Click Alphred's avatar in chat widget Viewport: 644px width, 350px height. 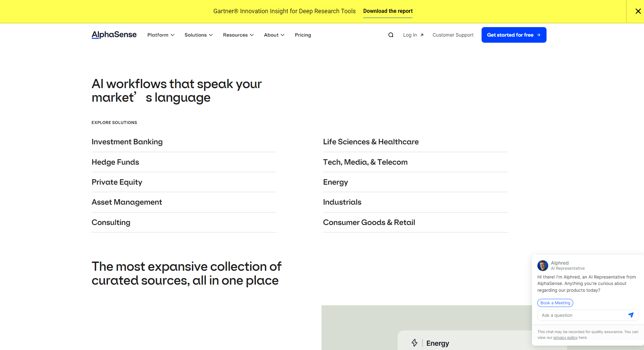tap(542, 266)
